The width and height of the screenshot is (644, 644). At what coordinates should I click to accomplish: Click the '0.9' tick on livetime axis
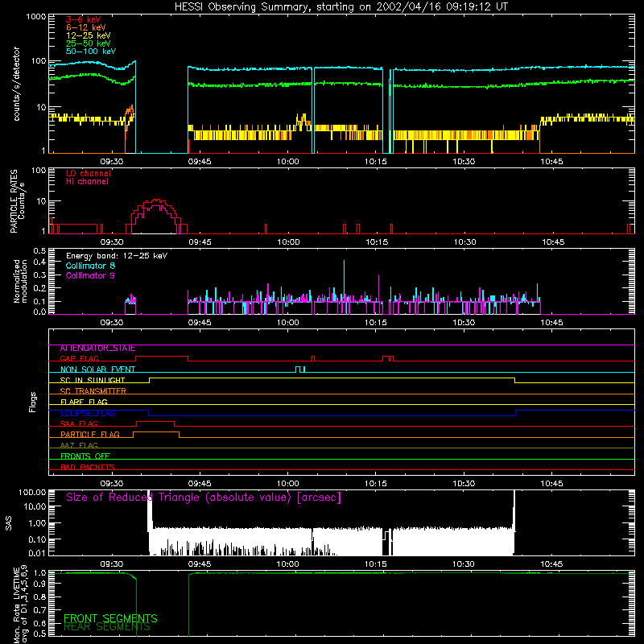[x=39, y=584]
